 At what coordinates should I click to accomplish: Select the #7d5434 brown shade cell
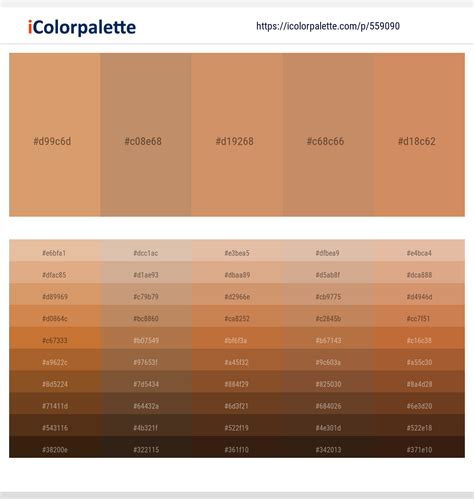tap(146, 382)
